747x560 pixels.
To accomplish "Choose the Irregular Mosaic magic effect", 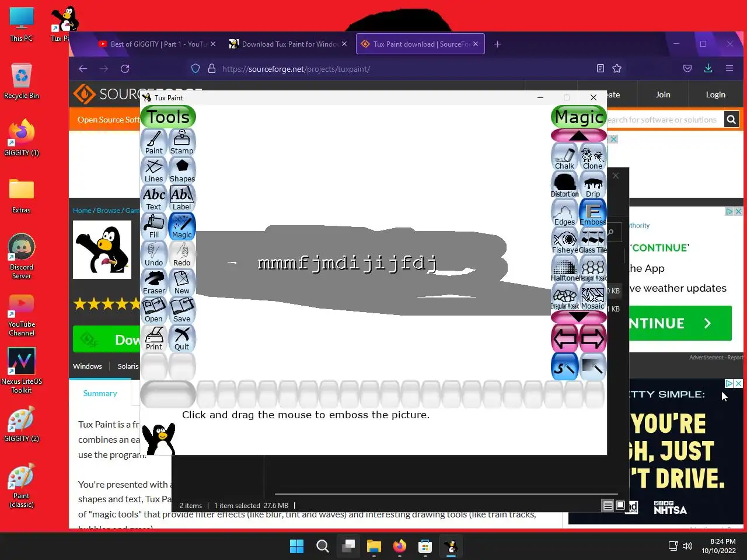I will point(565,297).
